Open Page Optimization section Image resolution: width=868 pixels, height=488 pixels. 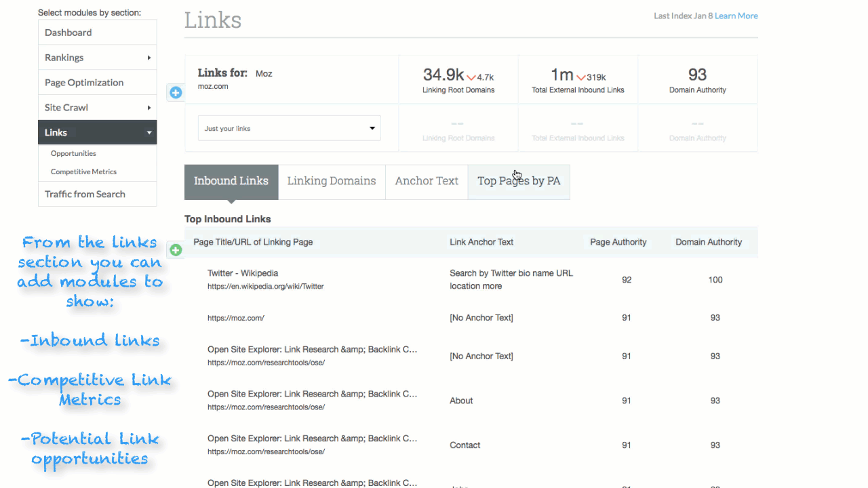tap(84, 83)
